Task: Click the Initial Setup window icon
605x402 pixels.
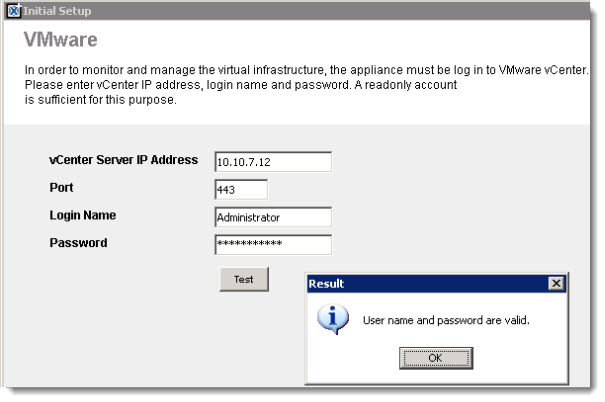Action: coord(14,10)
